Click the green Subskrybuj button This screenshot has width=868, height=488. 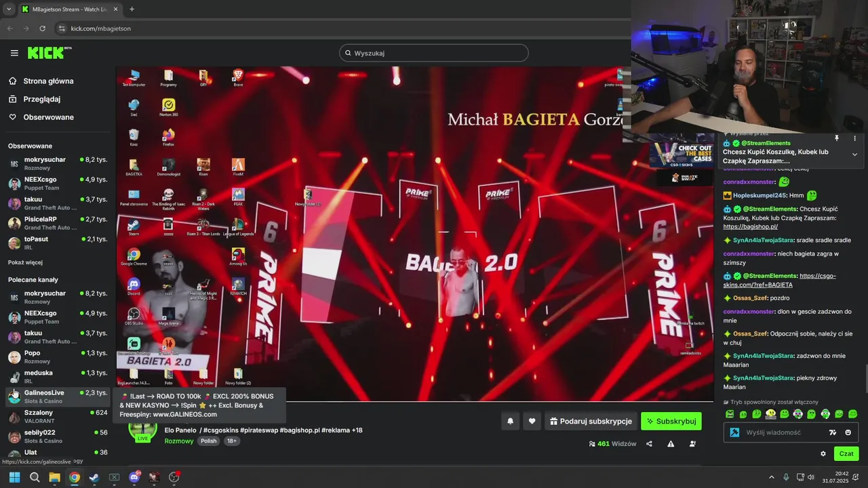point(671,421)
